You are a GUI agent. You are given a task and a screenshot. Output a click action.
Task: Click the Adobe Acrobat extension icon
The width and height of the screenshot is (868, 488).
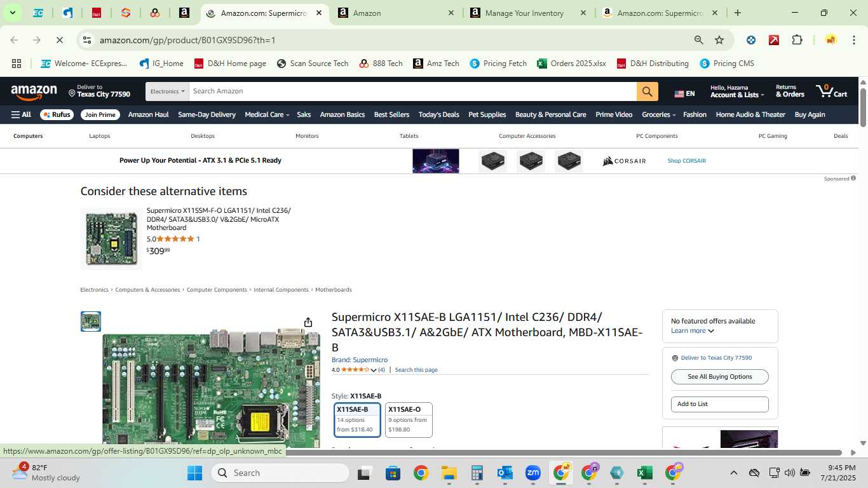[774, 40]
